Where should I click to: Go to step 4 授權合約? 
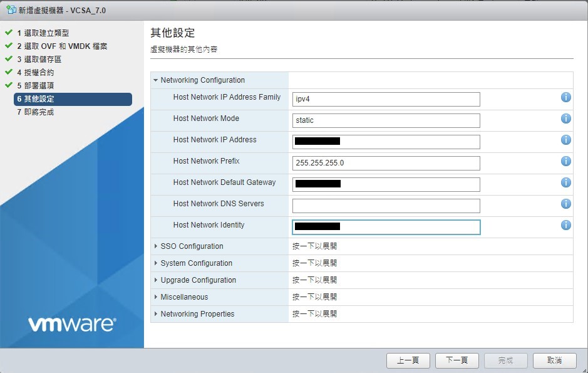coord(35,73)
